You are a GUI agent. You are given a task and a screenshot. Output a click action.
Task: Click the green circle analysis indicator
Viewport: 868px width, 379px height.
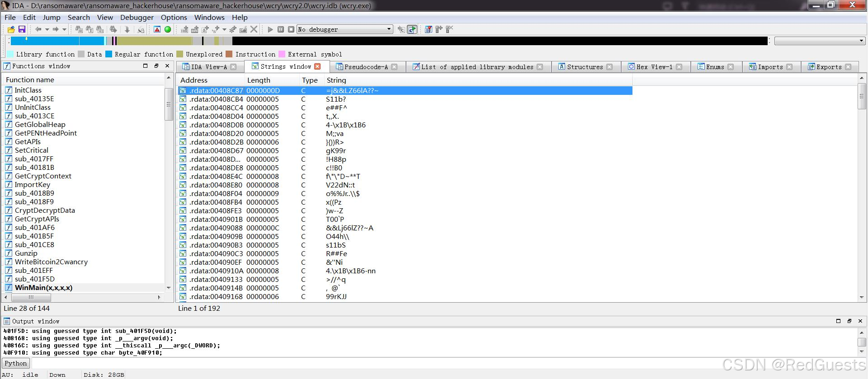pos(168,29)
